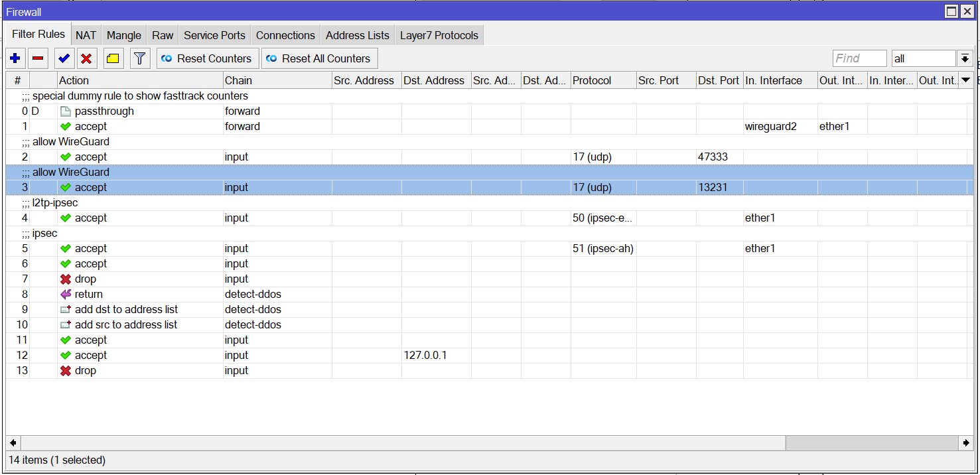Click the add dst to address list icon

[66, 310]
